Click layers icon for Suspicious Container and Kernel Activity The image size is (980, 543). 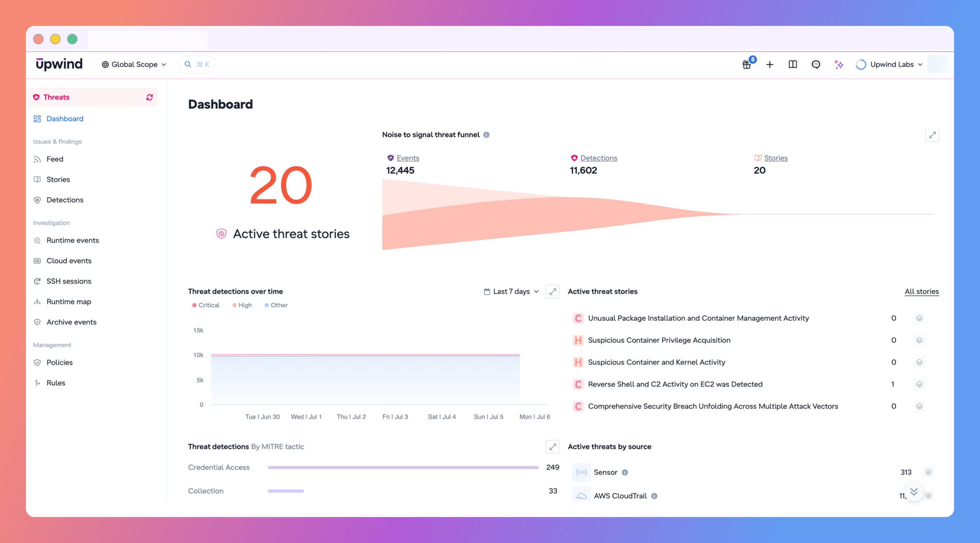pos(919,362)
